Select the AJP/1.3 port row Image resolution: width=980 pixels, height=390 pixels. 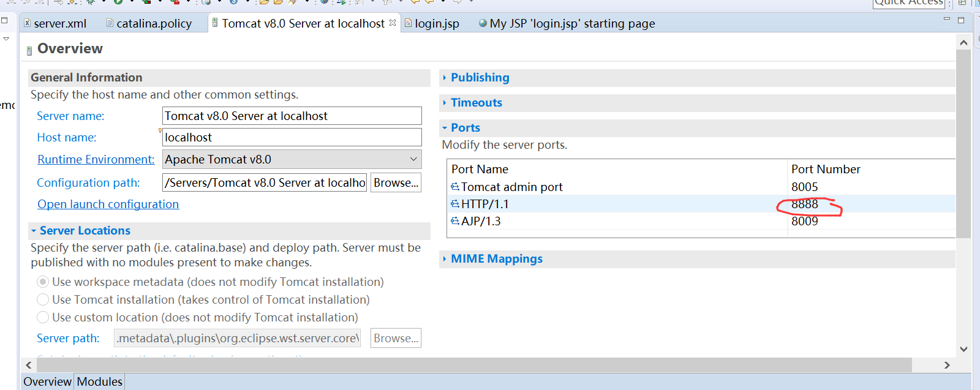[x=701, y=221]
